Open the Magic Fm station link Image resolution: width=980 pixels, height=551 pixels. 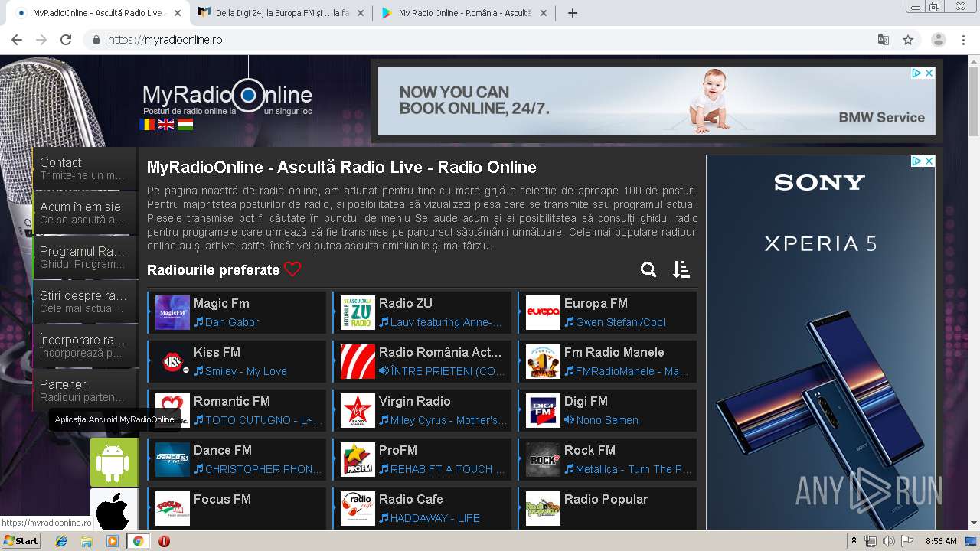(x=221, y=303)
